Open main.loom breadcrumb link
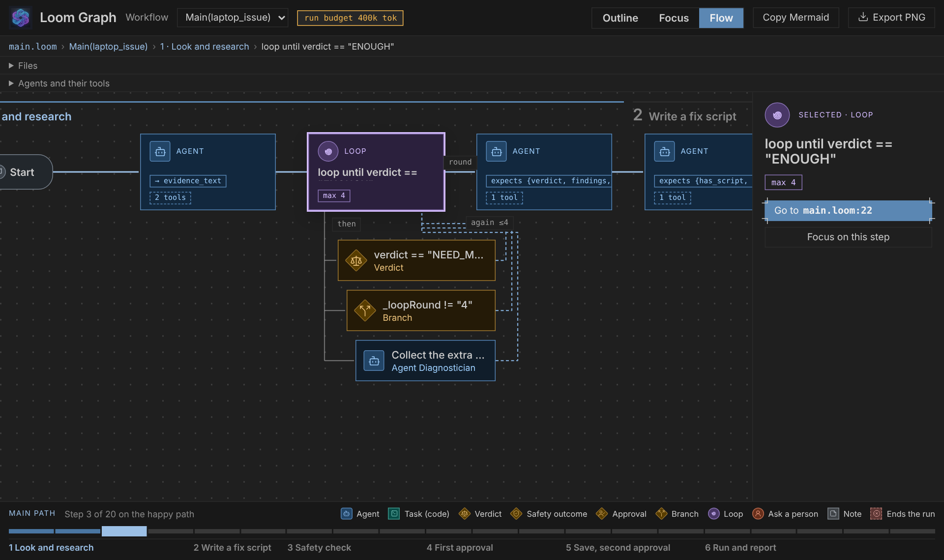The height and width of the screenshot is (560, 944). click(x=33, y=47)
